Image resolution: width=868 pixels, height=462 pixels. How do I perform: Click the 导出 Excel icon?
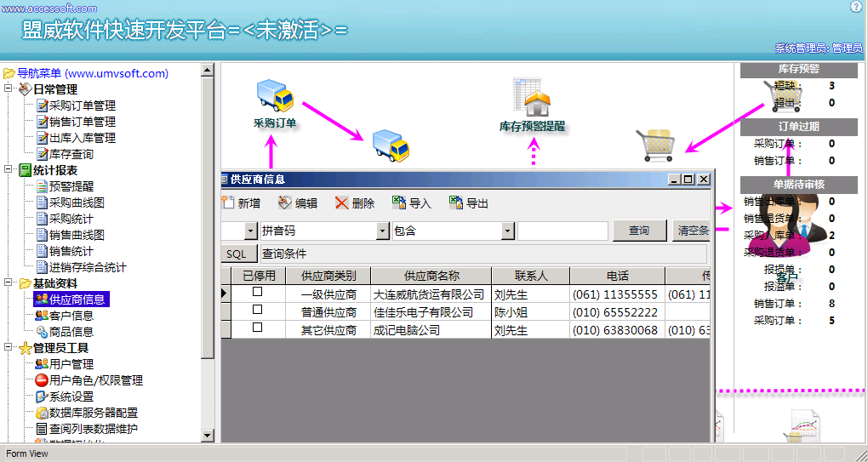tap(455, 202)
